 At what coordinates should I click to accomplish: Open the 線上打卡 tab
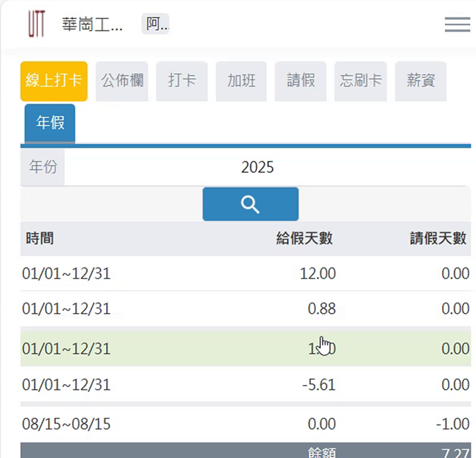point(54,81)
